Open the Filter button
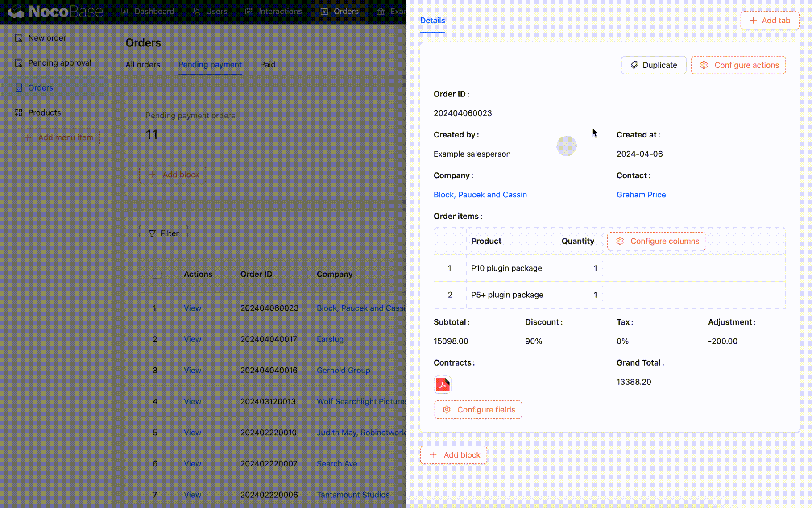812x508 pixels. click(164, 233)
